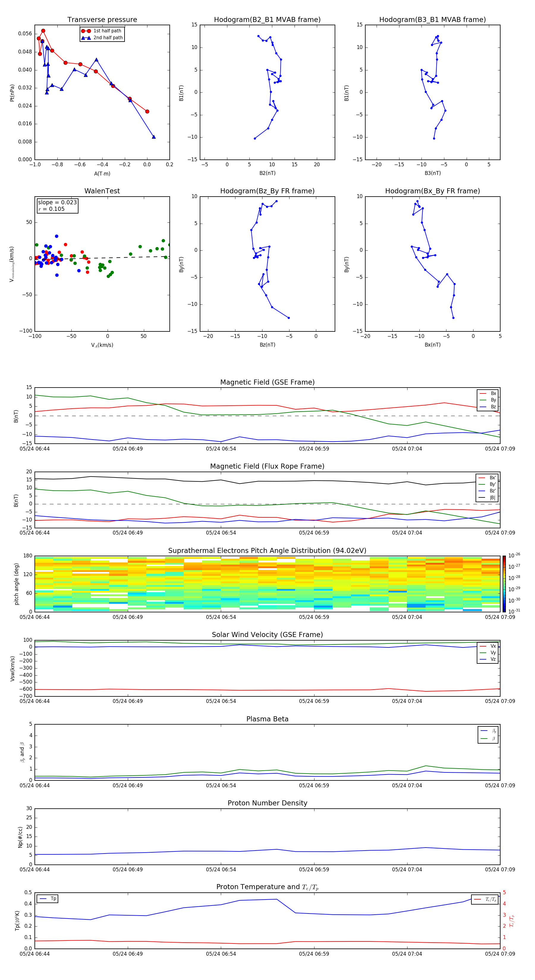Click the "Bx(nT)" x-axis label

(x=432, y=345)
